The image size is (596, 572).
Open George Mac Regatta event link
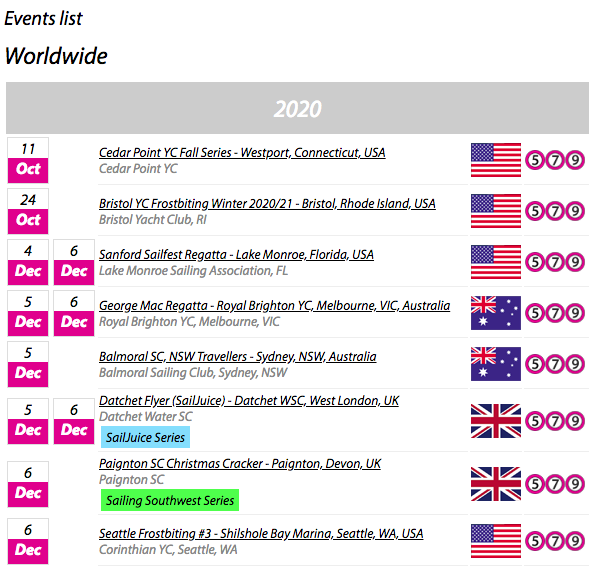[x=274, y=305]
